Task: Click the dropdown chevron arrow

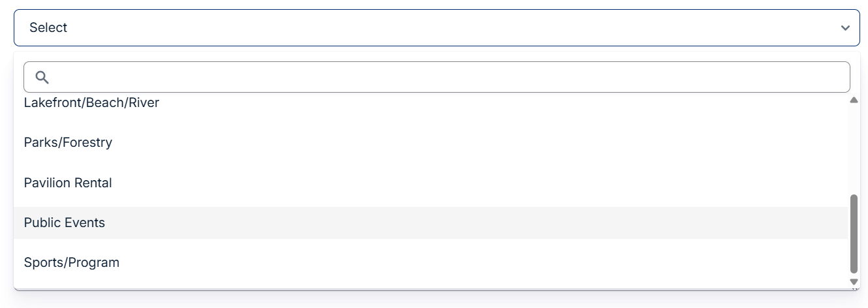Action: (845, 28)
